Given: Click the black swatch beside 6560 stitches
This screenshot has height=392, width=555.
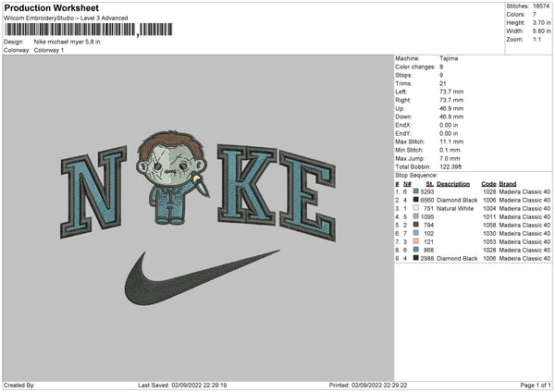Looking at the screenshot, I should pyautogui.click(x=416, y=200).
